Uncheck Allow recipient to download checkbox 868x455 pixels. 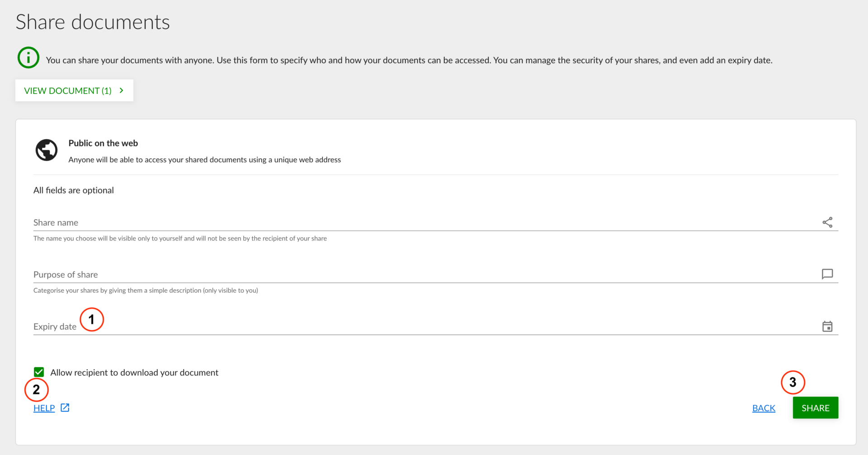point(39,372)
